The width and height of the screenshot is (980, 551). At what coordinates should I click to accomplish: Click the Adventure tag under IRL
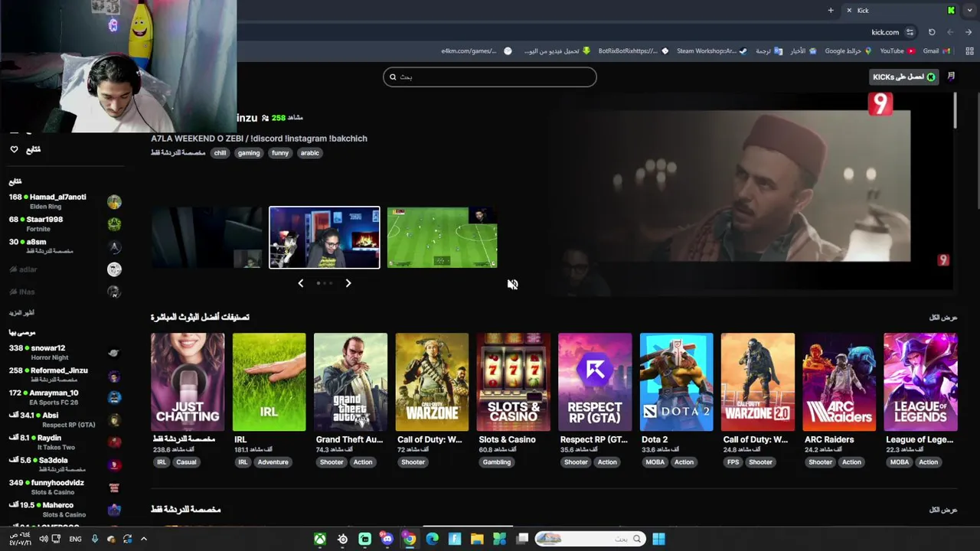coord(273,462)
